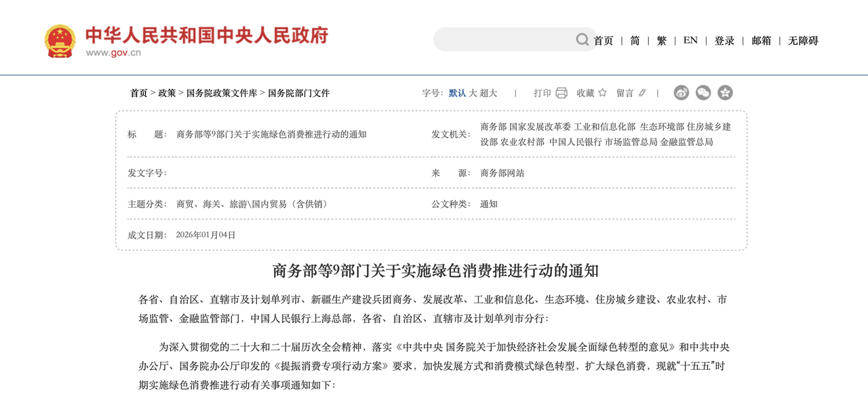Switch to Traditional Chinese (繁)
Viewport: 868px width, 397px height.
(662, 41)
